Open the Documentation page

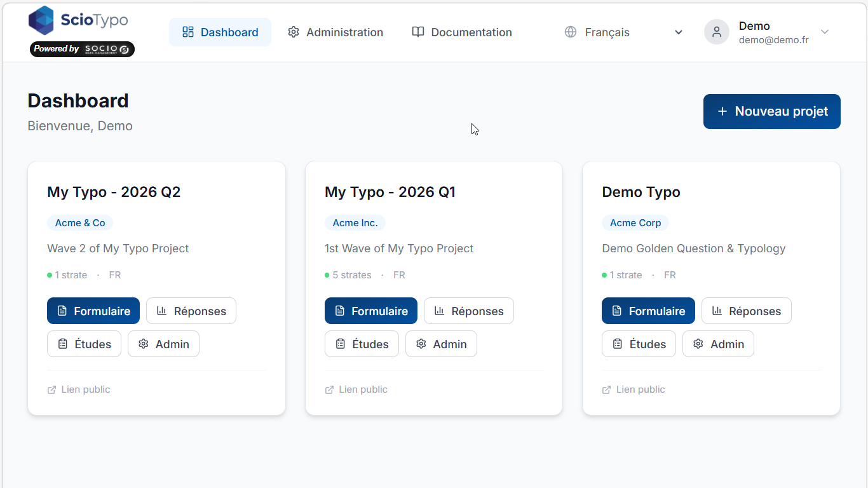tap(462, 32)
